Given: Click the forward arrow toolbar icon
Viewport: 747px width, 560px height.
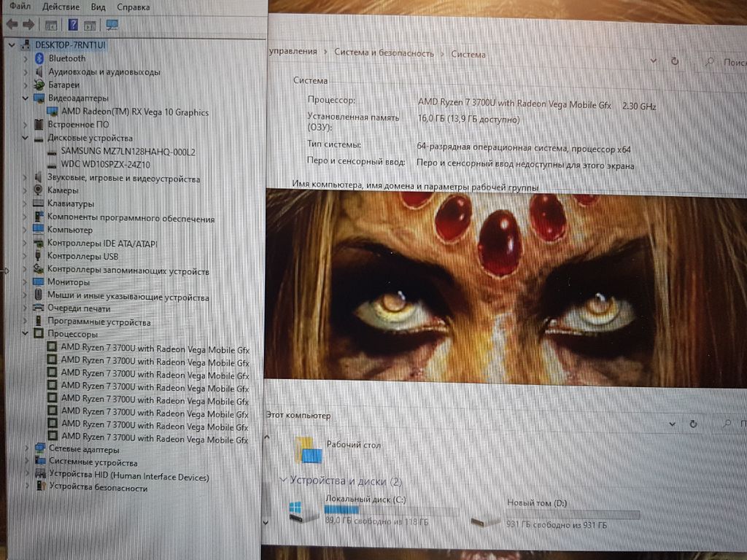Looking at the screenshot, I should click(28, 24).
